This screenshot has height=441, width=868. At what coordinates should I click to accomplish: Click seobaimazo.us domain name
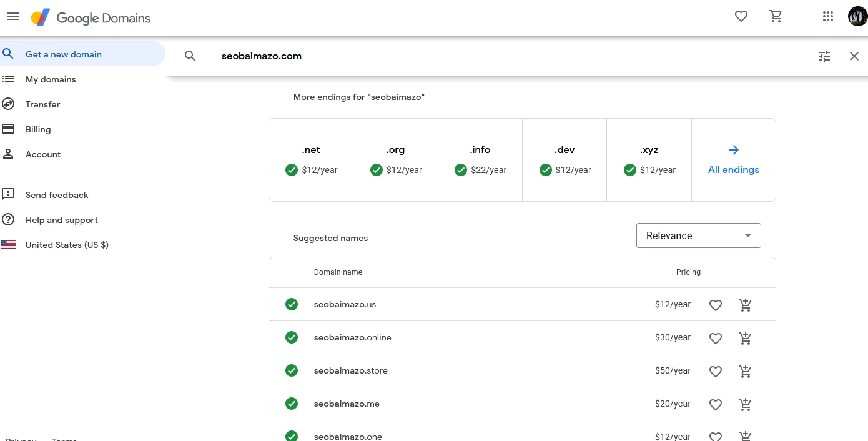point(345,305)
